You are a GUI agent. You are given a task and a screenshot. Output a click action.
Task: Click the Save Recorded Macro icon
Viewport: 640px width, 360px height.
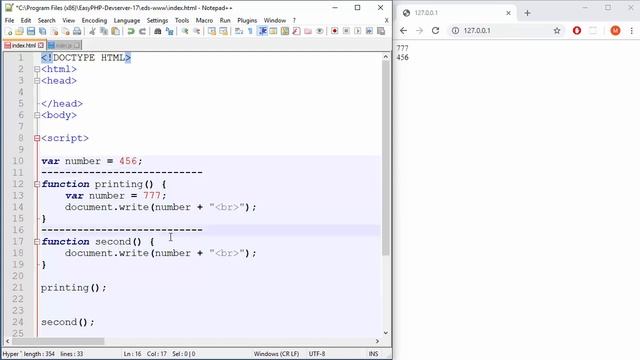coord(381,31)
